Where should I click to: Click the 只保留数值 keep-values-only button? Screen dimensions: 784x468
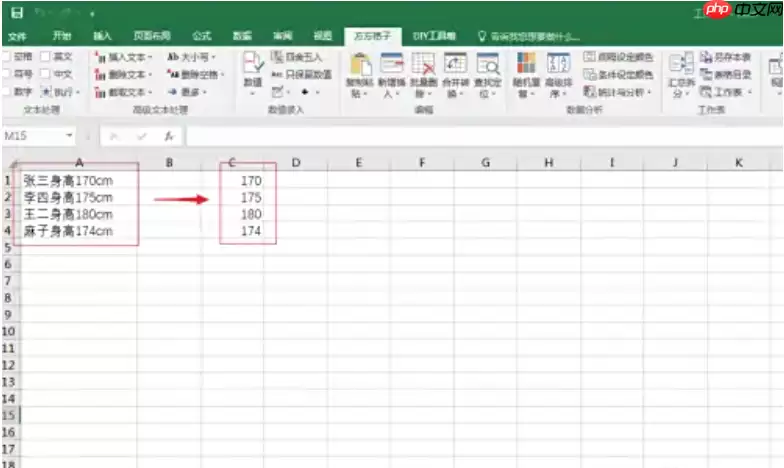pyautogui.click(x=302, y=74)
